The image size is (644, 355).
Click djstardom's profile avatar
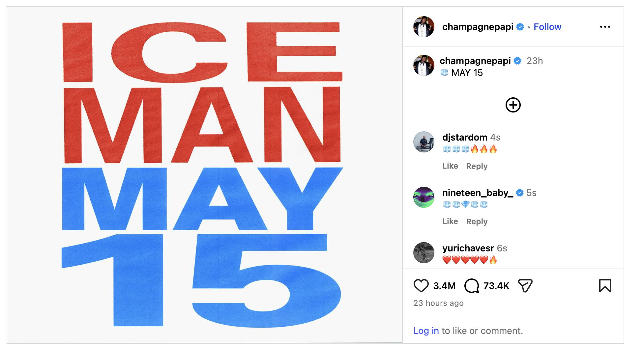[424, 142]
